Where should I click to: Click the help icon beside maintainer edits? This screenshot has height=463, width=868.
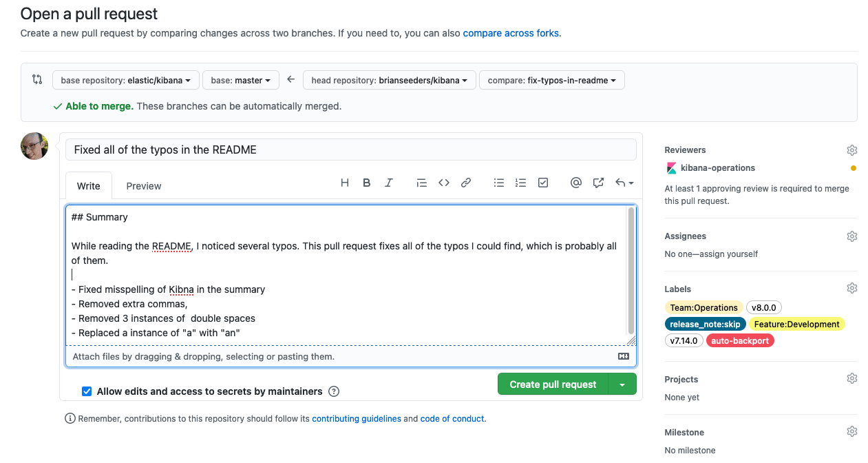tap(334, 391)
